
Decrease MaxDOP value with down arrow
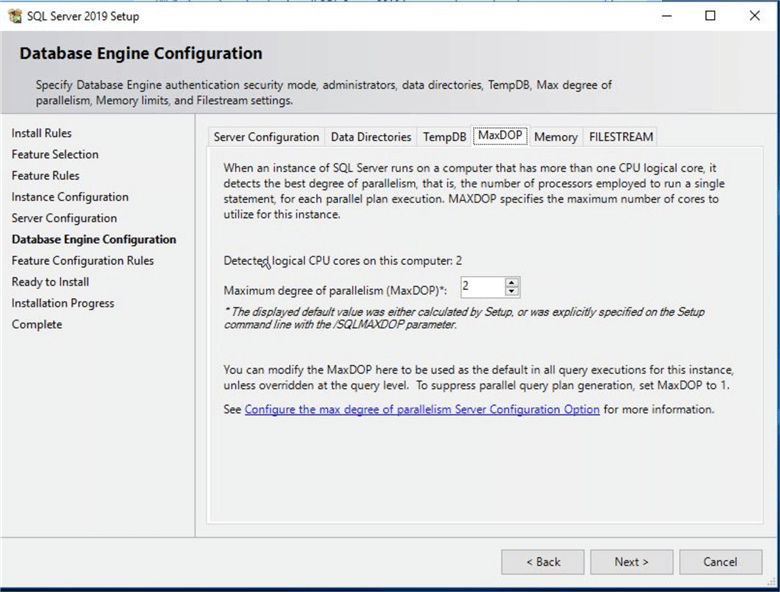coord(512,292)
